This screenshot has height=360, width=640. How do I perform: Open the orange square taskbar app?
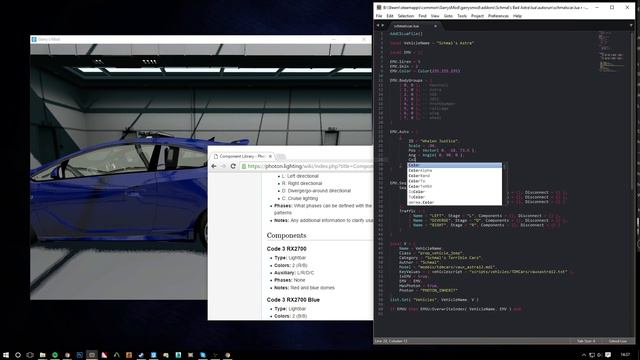(x=129, y=355)
